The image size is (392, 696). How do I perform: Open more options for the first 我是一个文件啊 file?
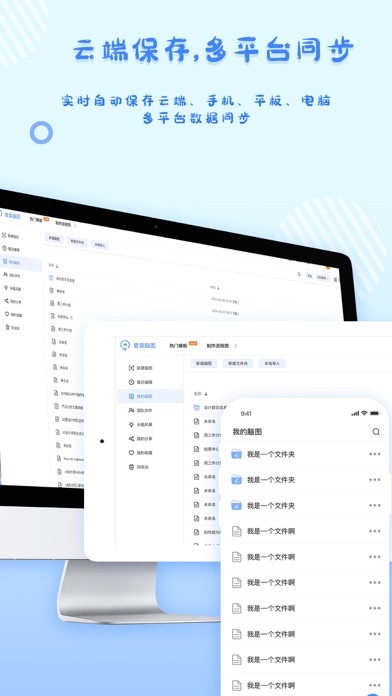pyautogui.click(x=375, y=531)
